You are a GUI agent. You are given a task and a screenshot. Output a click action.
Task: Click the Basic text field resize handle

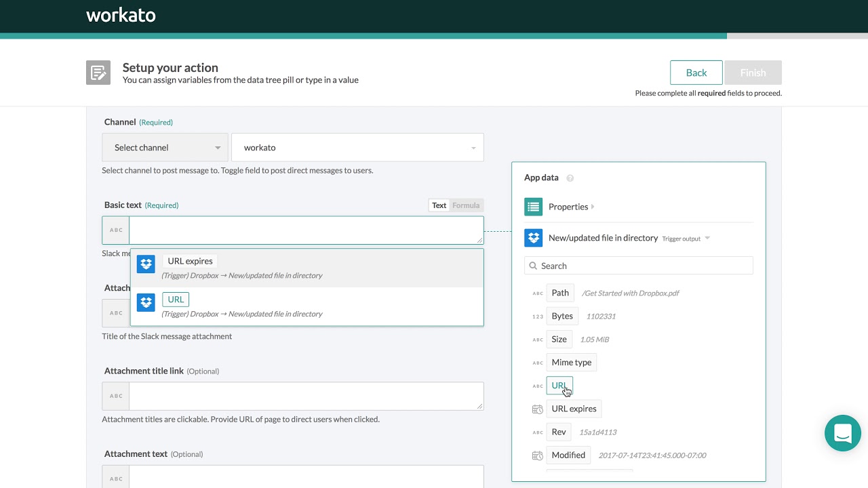[479, 239]
